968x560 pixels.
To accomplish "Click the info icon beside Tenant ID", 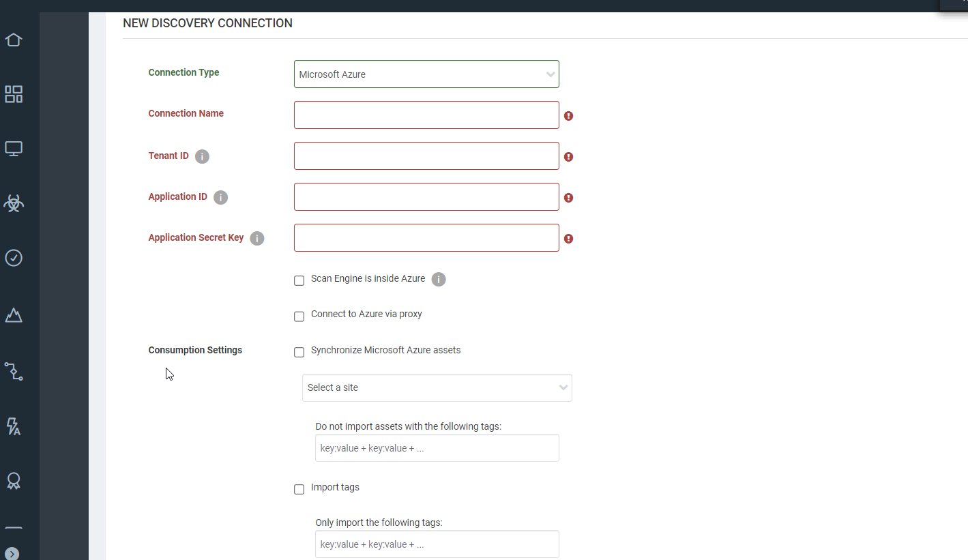I will [202, 156].
